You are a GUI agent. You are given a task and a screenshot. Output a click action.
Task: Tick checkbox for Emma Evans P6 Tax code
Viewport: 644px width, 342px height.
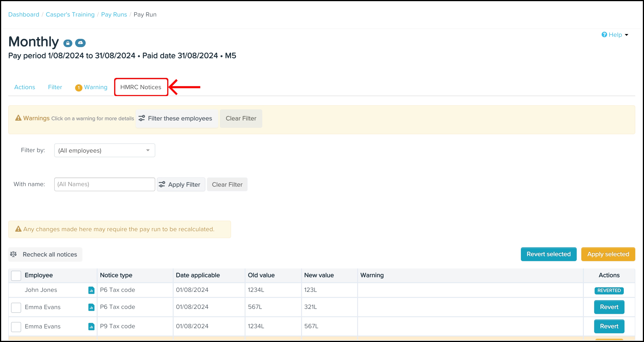click(16, 308)
